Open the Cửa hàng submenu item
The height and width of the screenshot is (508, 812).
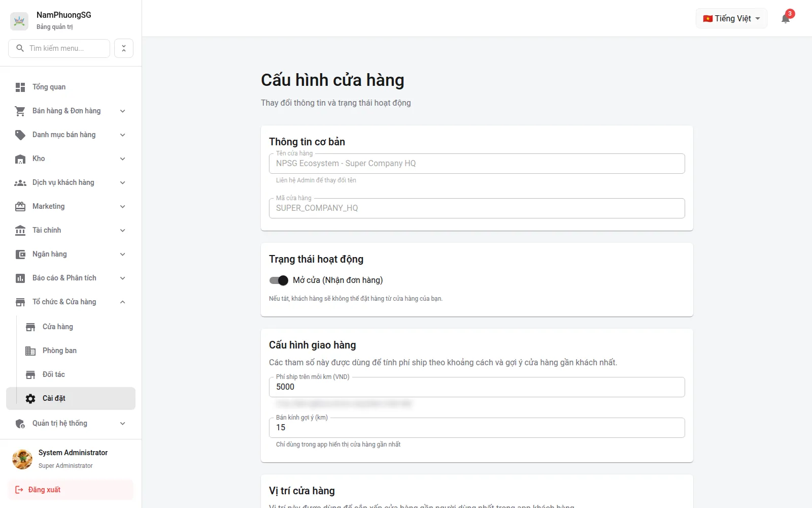coord(71,327)
